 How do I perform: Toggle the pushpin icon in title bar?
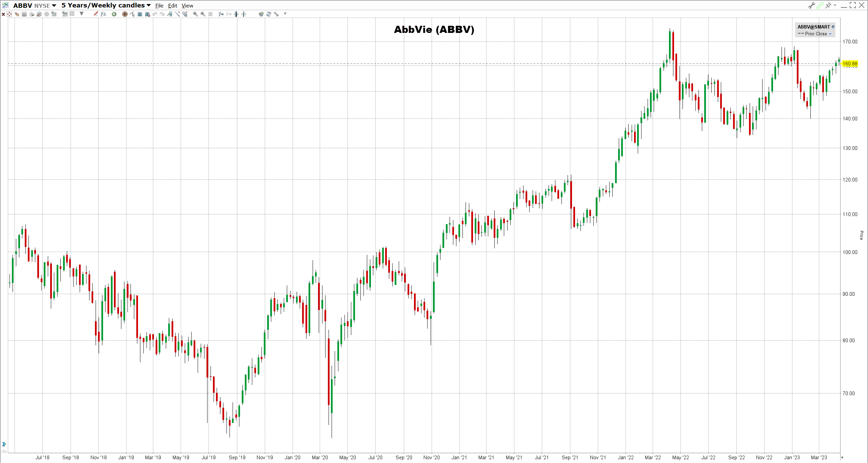[x=828, y=5]
